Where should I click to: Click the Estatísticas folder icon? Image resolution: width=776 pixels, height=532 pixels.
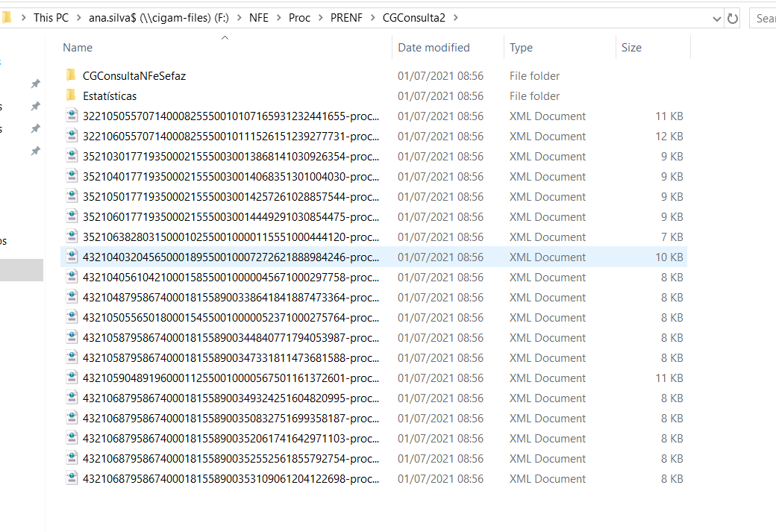(72, 95)
